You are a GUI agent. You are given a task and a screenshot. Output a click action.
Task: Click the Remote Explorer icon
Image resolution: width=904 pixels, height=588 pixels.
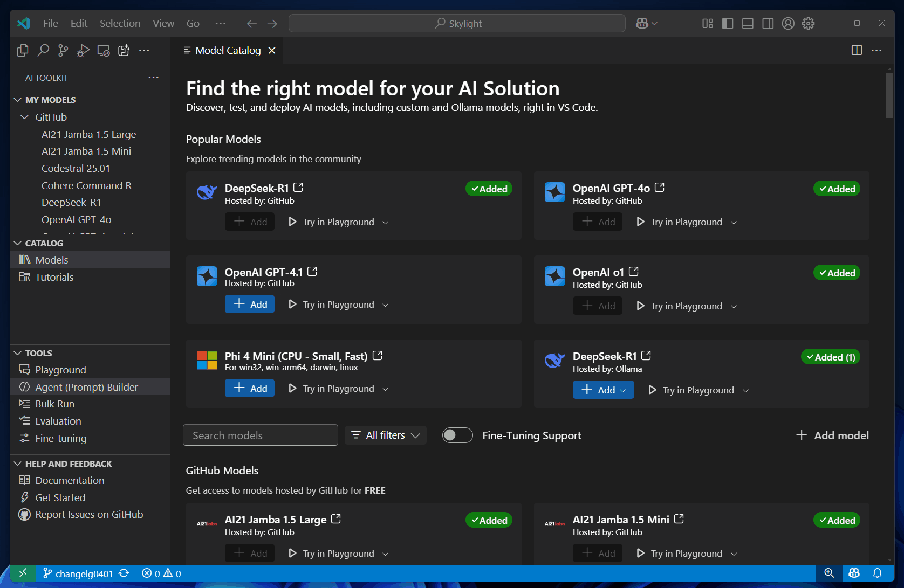tap(103, 50)
